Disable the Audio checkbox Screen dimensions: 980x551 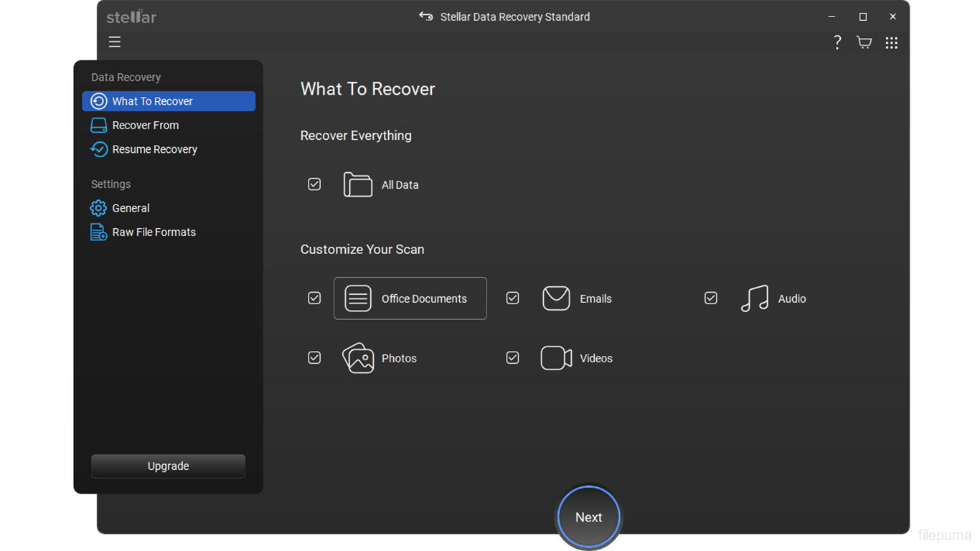click(710, 298)
